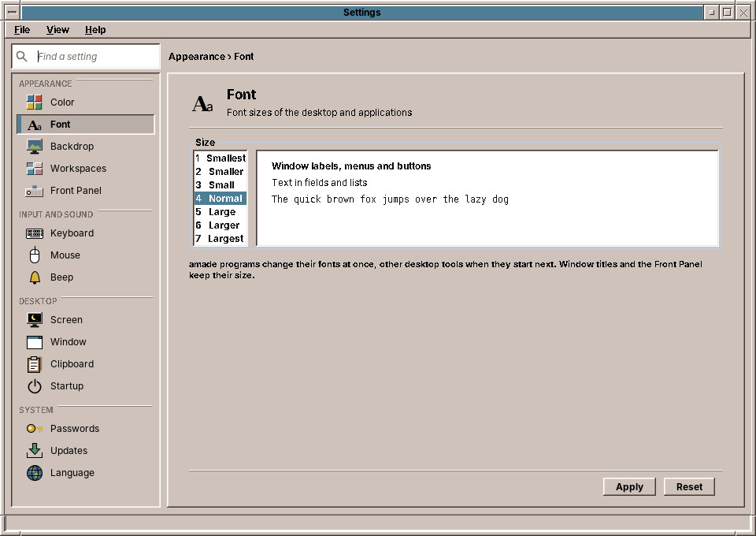Click the 'Window labels, menus and buttons' preview text

[x=351, y=166]
